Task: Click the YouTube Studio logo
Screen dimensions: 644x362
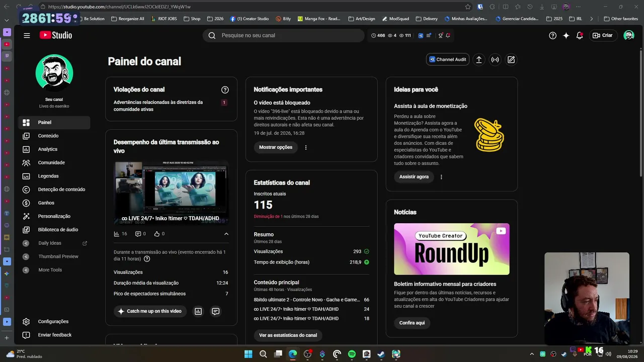Action: (56, 35)
